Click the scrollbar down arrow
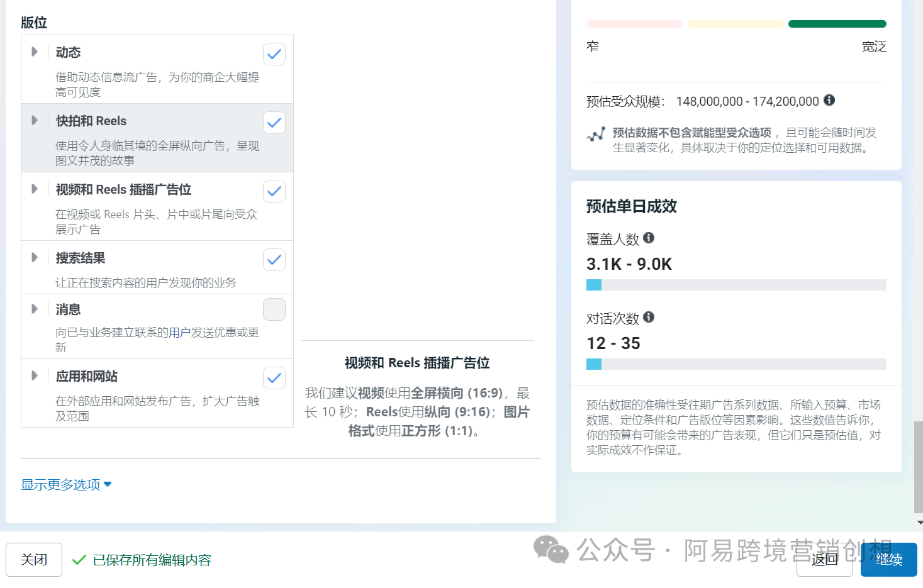923x588 pixels. coord(919,523)
